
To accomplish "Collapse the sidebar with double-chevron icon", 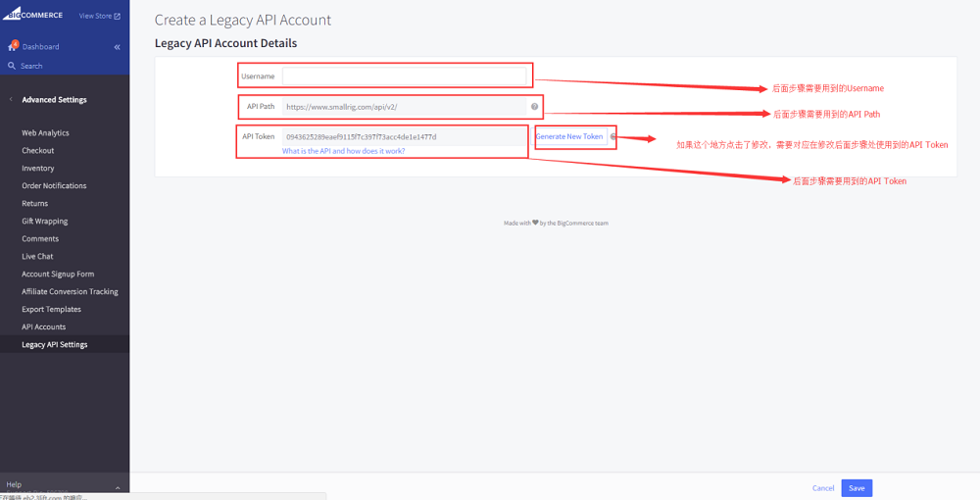I will [117, 47].
